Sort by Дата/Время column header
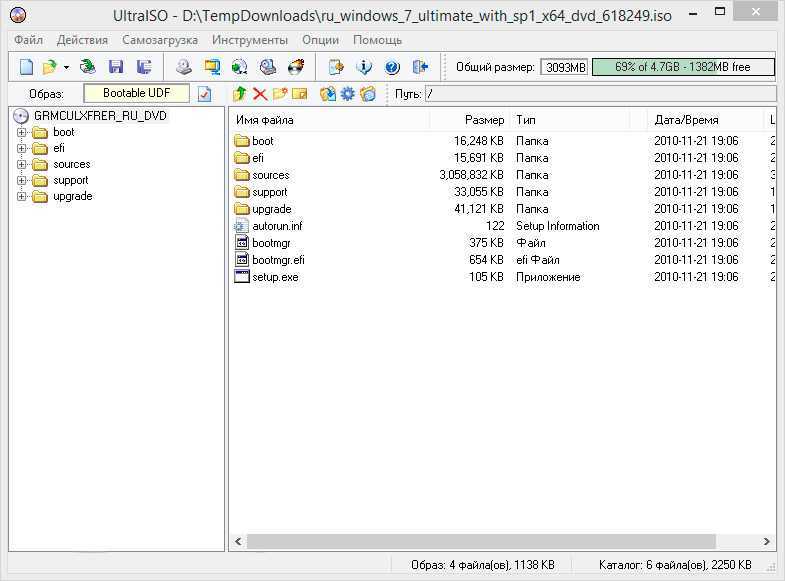The width and height of the screenshot is (785, 581). click(x=705, y=120)
